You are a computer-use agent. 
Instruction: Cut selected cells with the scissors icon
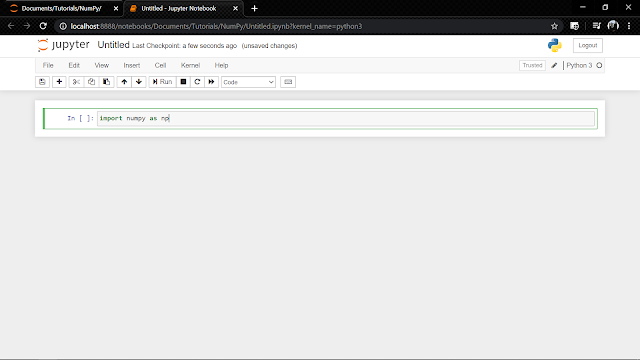pyautogui.click(x=76, y=82)
